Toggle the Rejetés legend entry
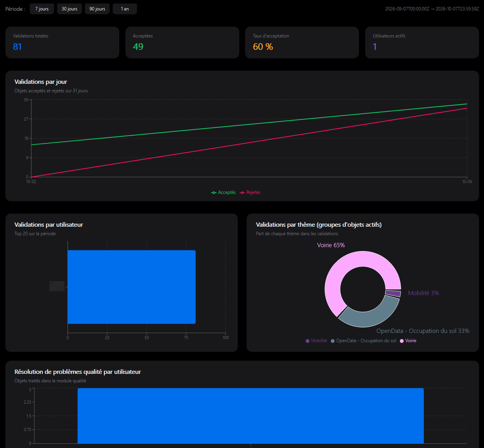 pyautogui.click(x=250, y=192)
